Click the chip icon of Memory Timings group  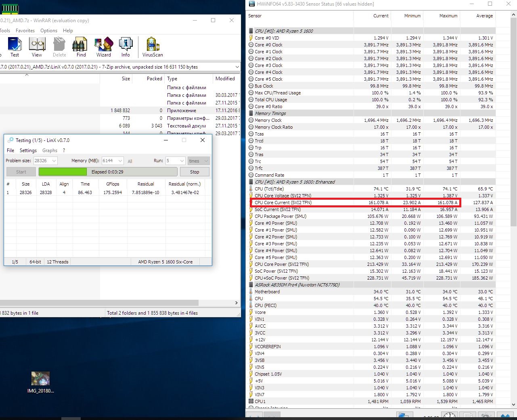(251, 113)
